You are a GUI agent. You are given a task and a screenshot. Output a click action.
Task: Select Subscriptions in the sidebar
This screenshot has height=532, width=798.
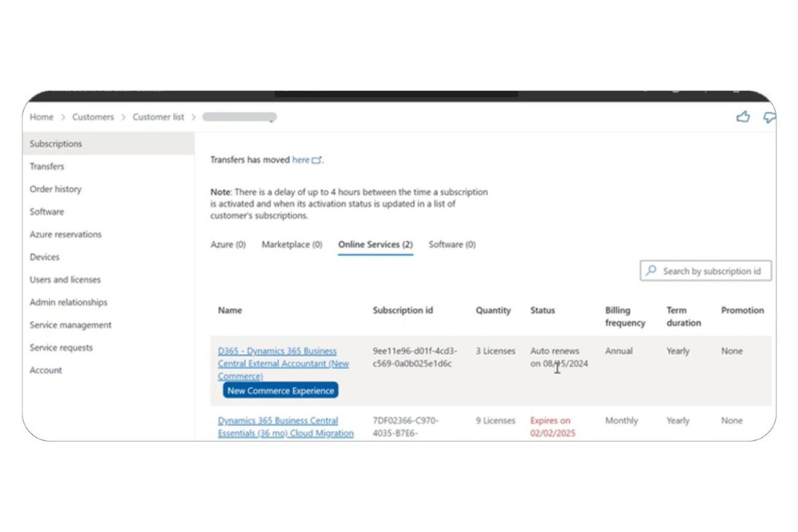pos(109,144)
